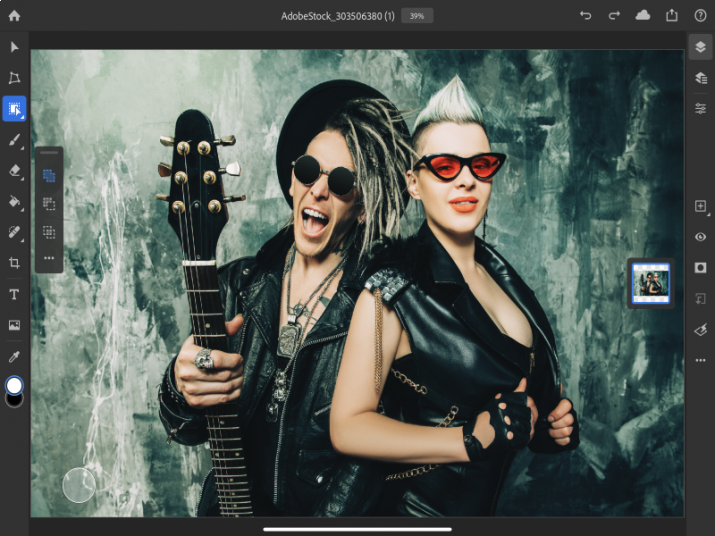
Task: Select the Type tool
Action: pyautogui.click(x=14, y=294)
